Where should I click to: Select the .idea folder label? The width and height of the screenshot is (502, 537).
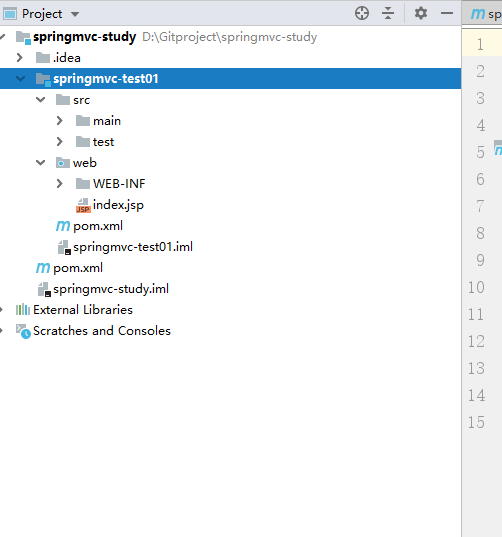click(67, 58)
